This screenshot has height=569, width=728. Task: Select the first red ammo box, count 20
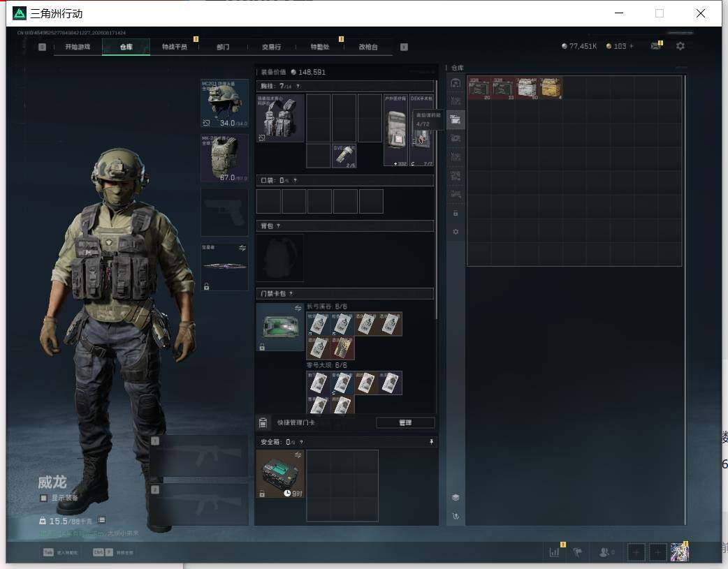click(x=479, y=88)
